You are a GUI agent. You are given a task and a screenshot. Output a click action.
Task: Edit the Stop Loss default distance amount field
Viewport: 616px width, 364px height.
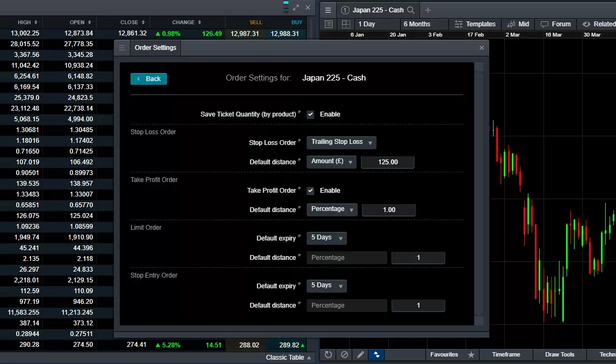pyautogui.click(x=388, y=162)
